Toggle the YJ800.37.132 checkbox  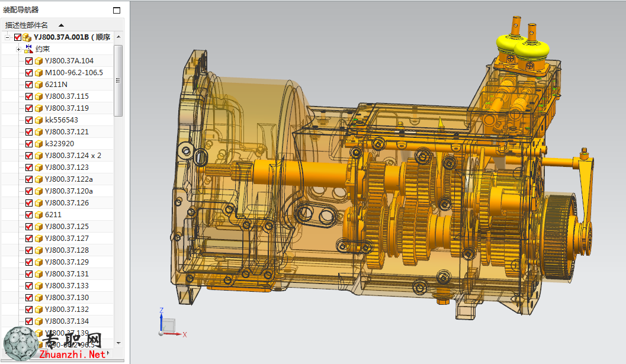click(x=29, y=310)
